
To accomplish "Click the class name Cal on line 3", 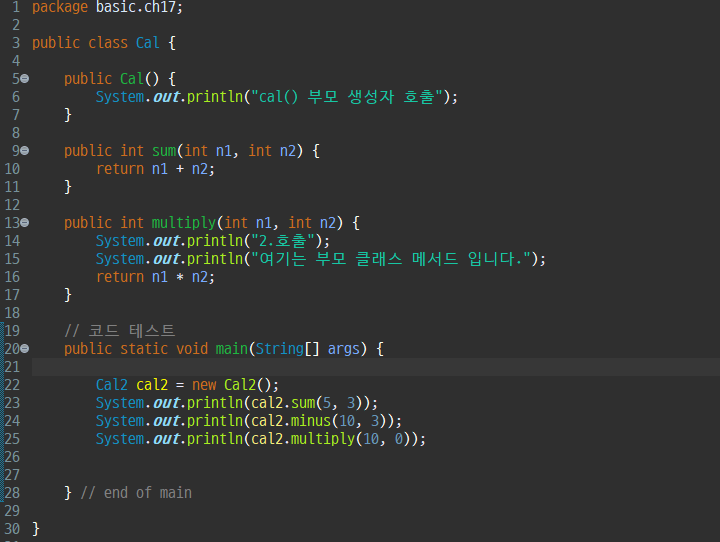I will point(147,43).
